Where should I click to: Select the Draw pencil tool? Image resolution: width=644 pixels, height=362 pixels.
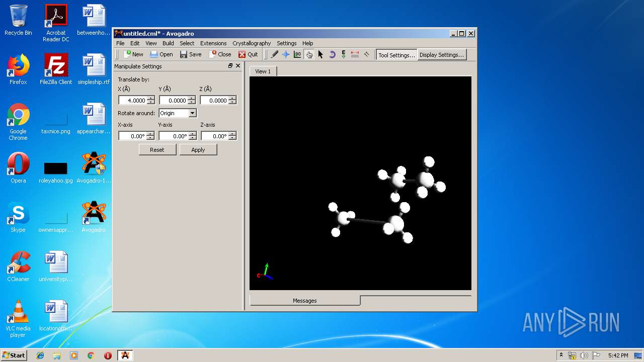pos(275,54)
